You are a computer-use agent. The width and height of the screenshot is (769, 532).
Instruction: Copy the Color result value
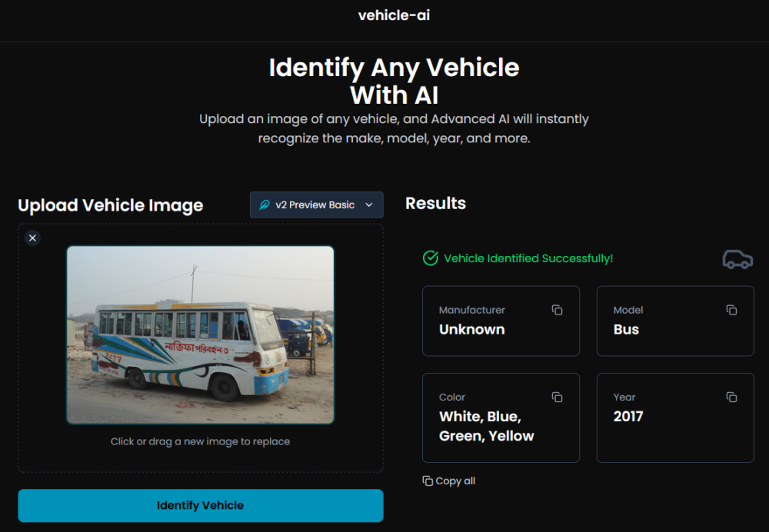(x=558, y=397)
